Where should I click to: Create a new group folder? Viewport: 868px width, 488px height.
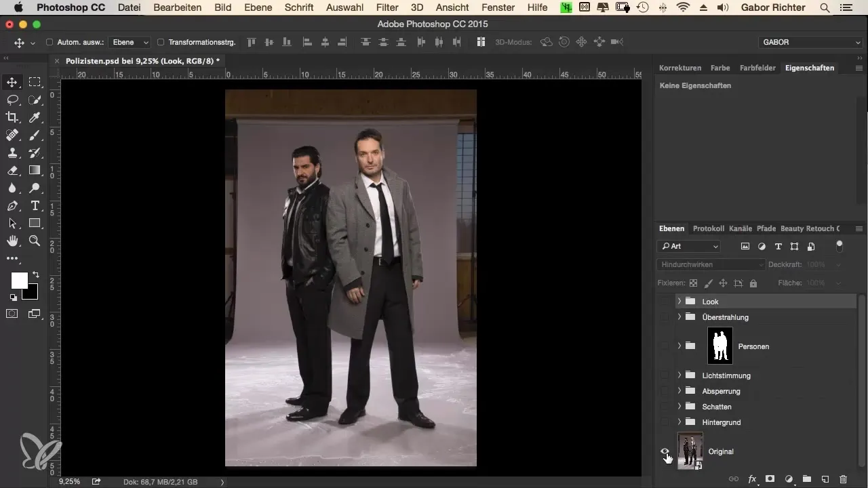pos(807,479)
